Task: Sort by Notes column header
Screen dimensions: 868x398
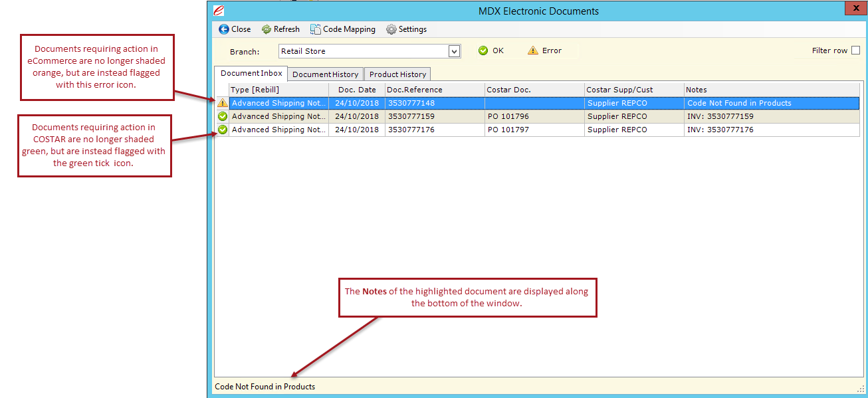Action: pos(772,90)
